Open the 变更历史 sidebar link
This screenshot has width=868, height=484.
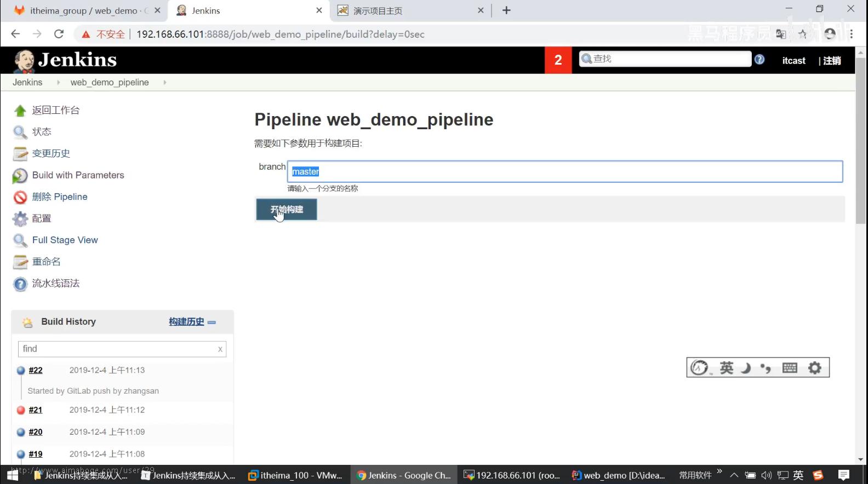pyautogui.click(x=51, y=154)
